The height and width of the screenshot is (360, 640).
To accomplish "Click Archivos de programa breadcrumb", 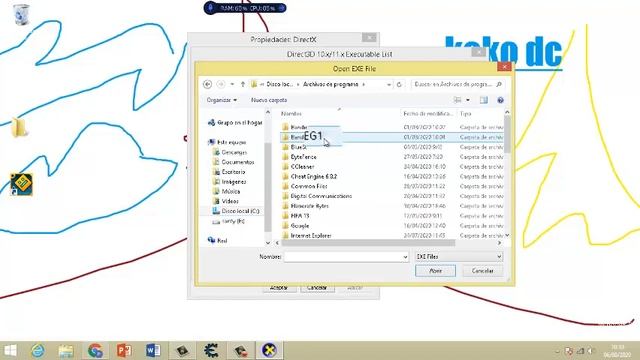I will pos(331,84).
